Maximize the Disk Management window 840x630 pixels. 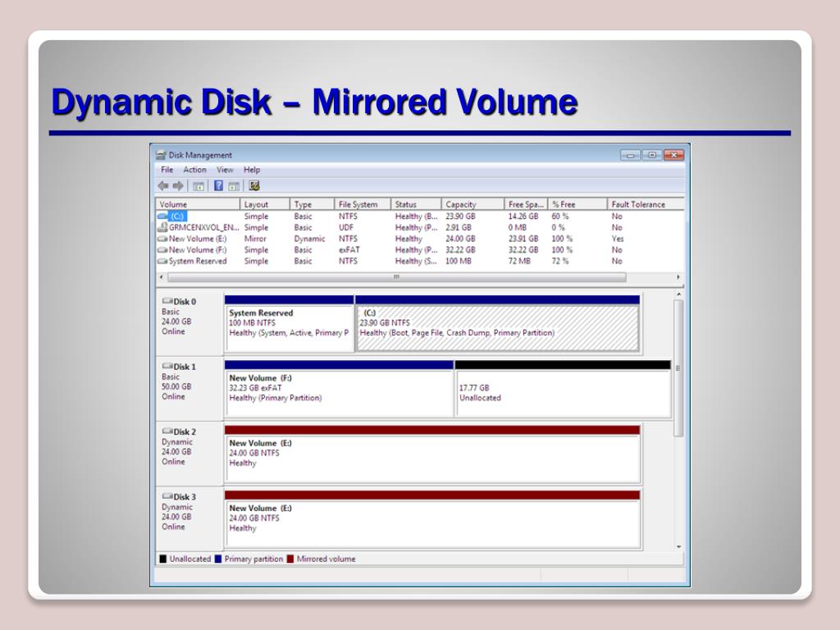coord(652,155)
